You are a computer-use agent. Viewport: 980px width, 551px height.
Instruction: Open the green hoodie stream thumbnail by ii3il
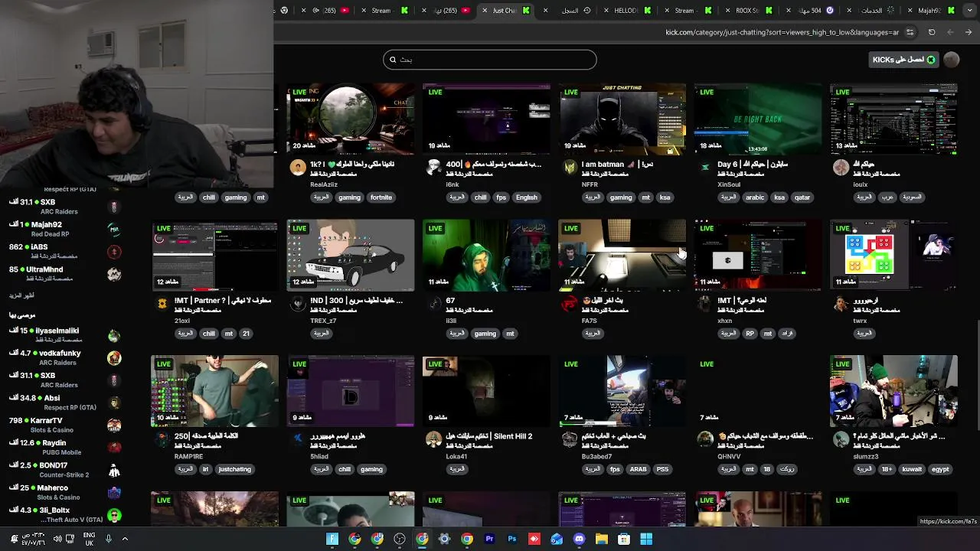coord(486,255)
